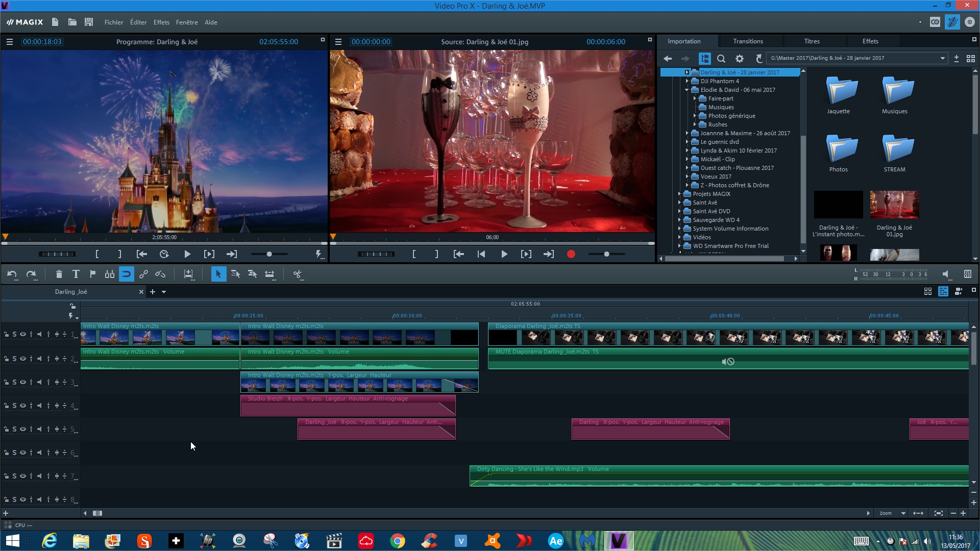This screenshot has height=551, width=980.
Task: Open Zoom dropdown at timeline bottom
Action: coord(903,513)
